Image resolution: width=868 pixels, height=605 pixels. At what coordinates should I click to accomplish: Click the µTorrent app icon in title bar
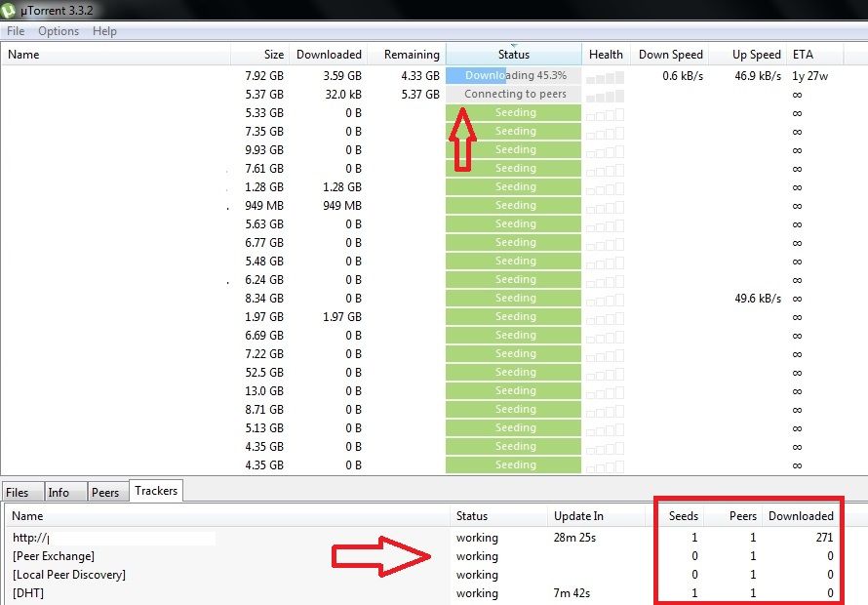(x=11, y=11)
